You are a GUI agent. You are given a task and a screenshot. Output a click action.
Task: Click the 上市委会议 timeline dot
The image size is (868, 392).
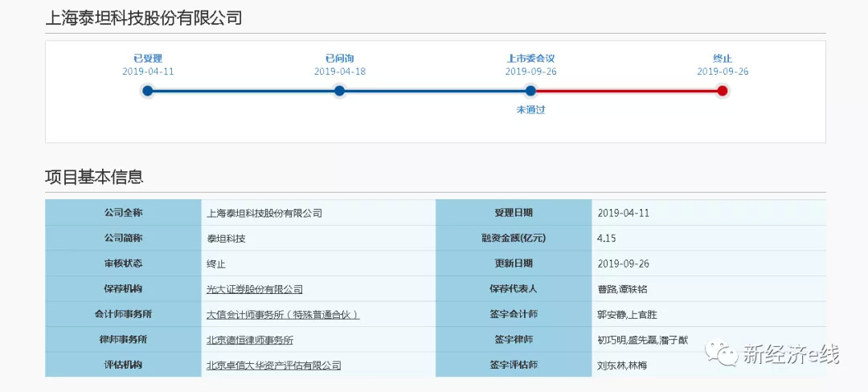(x=530, y=91)
